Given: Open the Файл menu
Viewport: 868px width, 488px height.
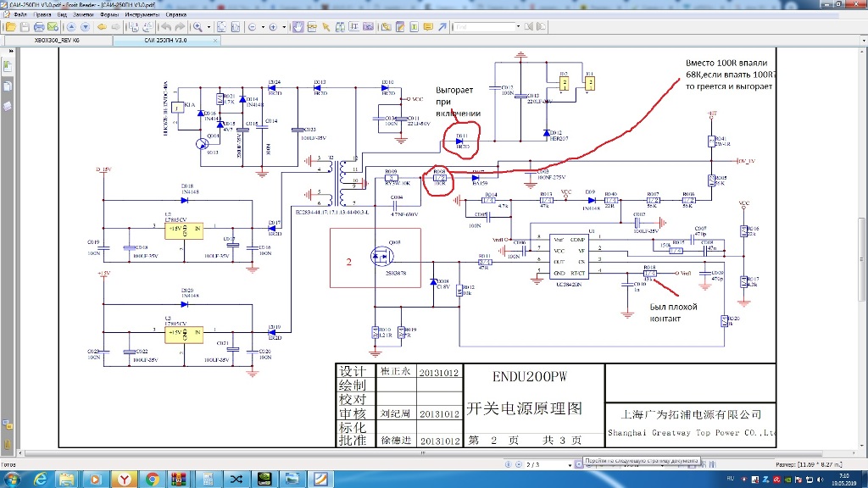Looking at the screenshot, I should (20, 14).
